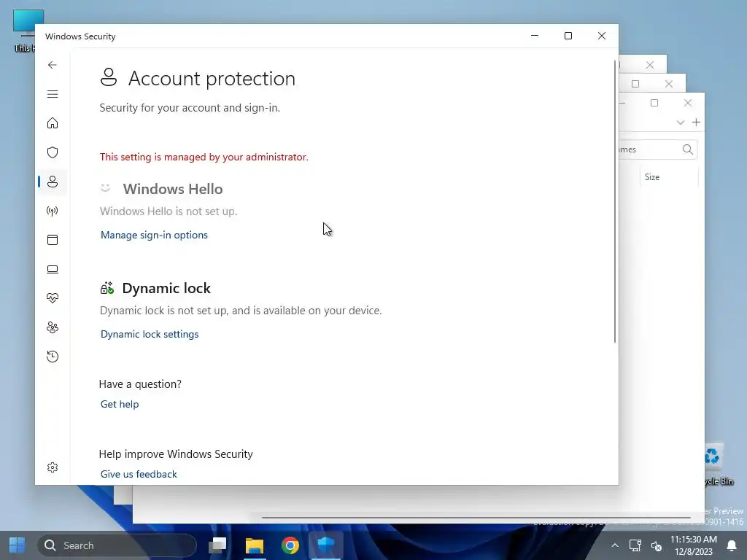Click the Get help link
The height and width of the screenshot is (560, 747).
[120, 404]
